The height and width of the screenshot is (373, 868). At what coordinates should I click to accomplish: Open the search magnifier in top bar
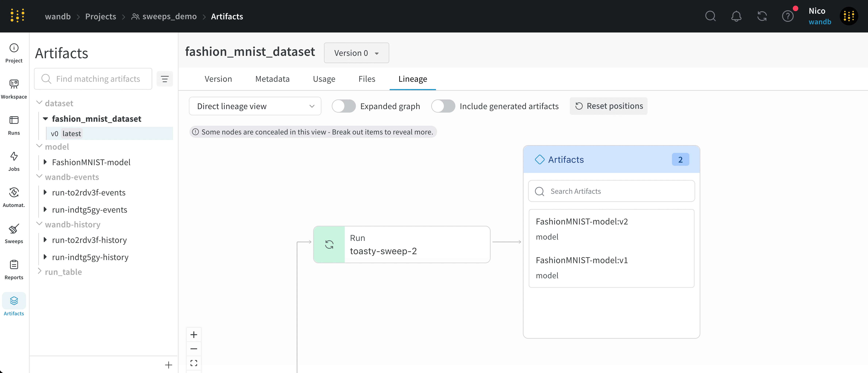[710, 16]
